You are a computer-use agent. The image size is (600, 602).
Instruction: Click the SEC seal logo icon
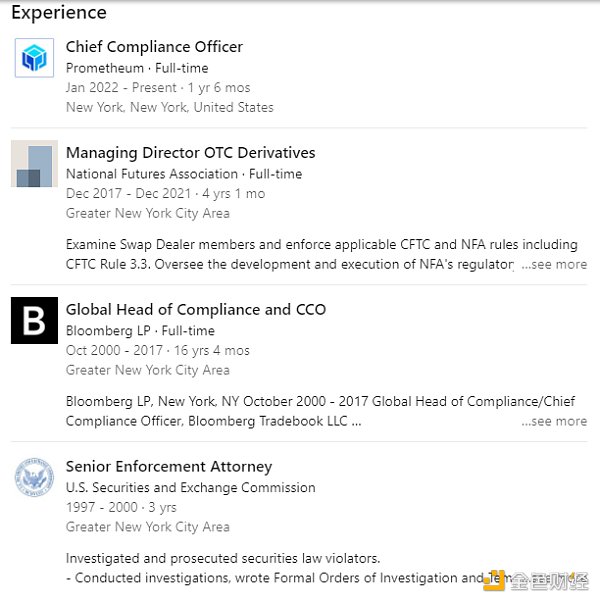tap(34, 477)
